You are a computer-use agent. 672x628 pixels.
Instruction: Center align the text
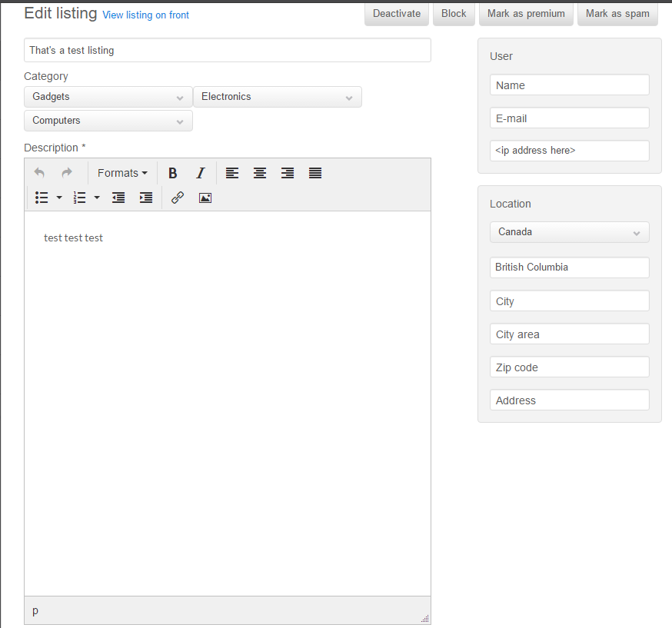260,173
